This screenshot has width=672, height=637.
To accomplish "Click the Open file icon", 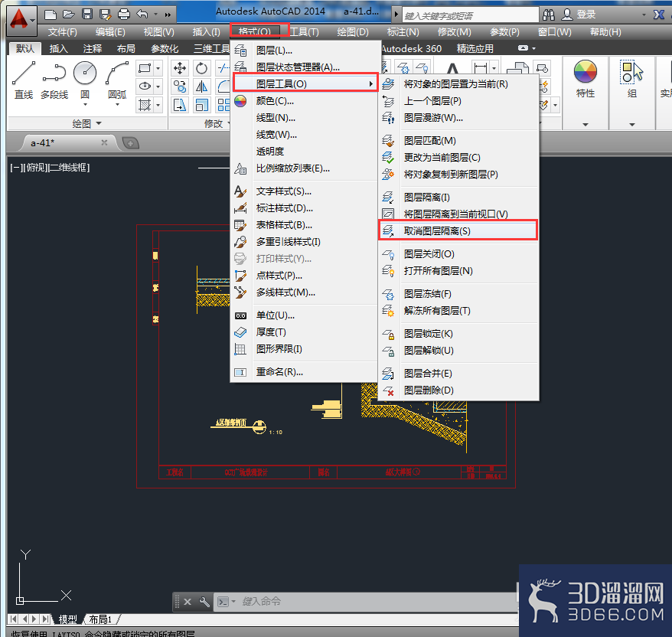I will [x=69, y=15].
